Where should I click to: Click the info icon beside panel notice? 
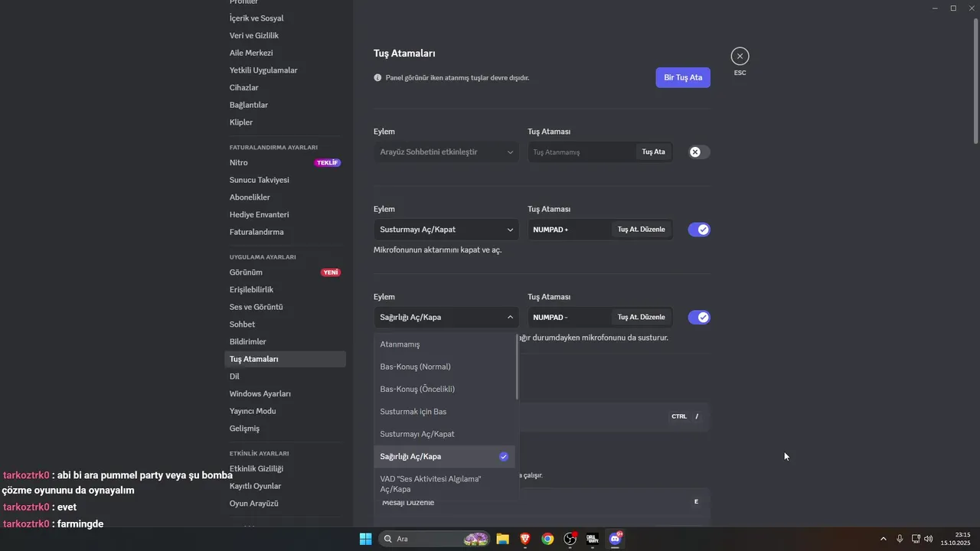tap(377, 77)
